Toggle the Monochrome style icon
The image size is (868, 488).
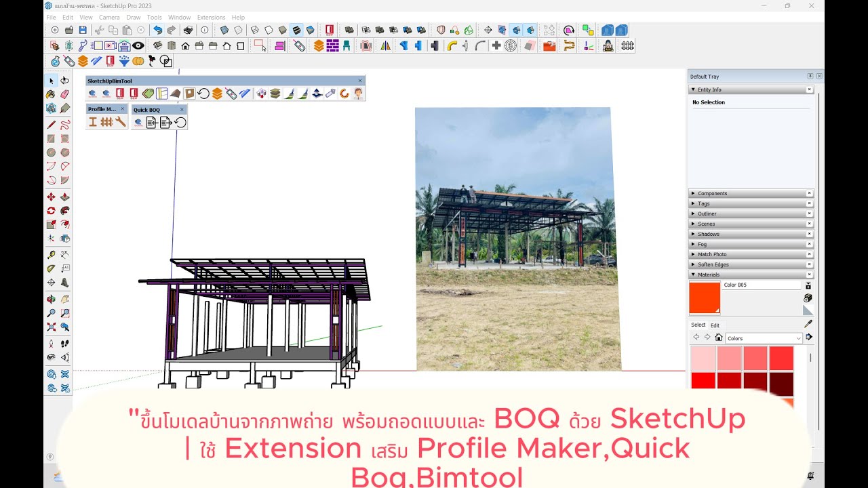(310, 30)
